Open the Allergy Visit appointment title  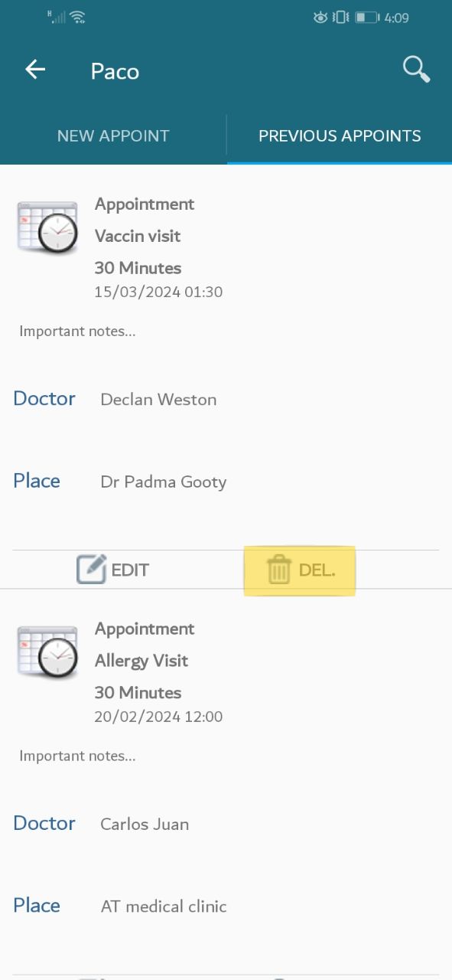pyautogui.click(x=141, y=661)
